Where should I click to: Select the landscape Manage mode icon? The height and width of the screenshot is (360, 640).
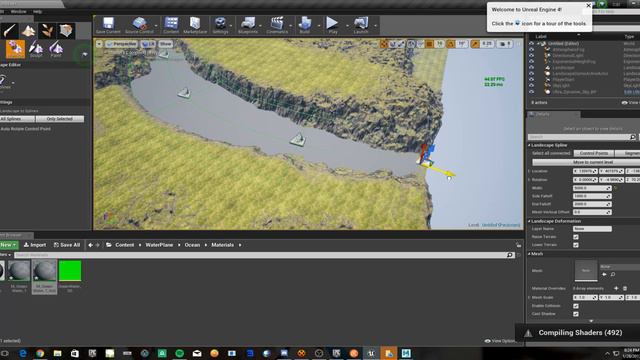pos(15,49)
